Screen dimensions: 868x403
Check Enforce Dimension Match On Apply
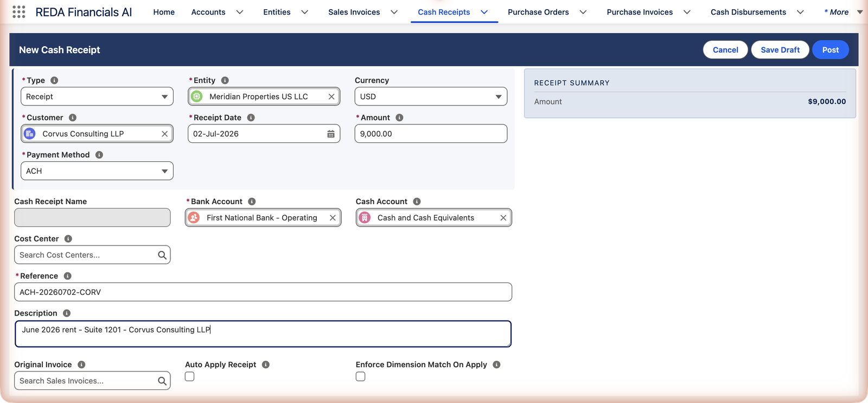[x=360, y=376]
